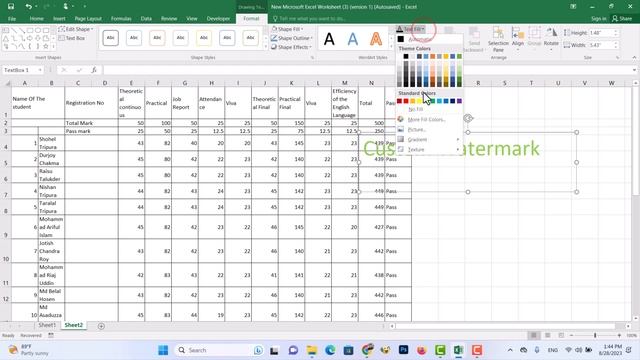This screenshot has height=360, width=640.
Task: Open the File tab
Action: (12, 18)
